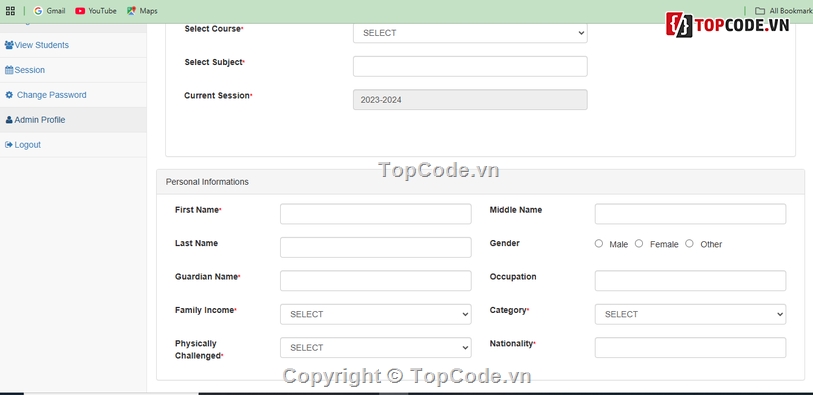Select the Other gender option

(689, 243)
